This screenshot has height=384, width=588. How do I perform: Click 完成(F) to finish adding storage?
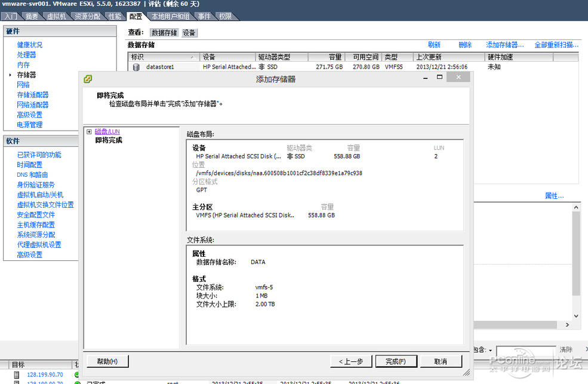[x=396, y=361]
